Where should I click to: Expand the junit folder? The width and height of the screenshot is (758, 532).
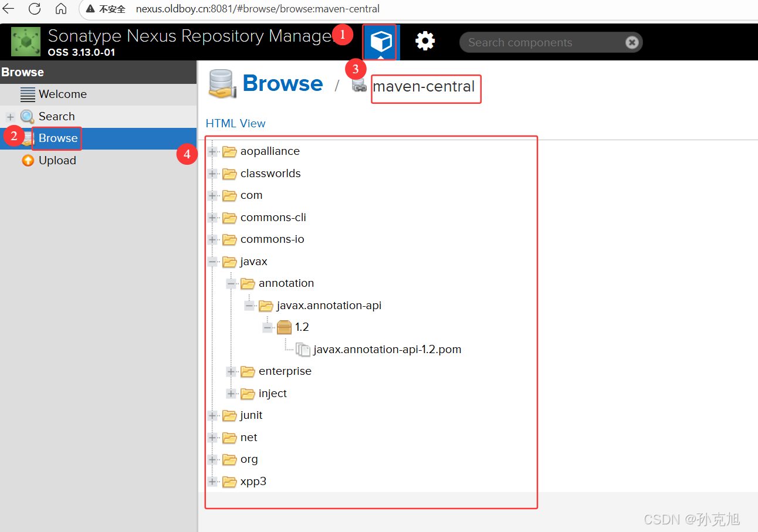(212, 415)
